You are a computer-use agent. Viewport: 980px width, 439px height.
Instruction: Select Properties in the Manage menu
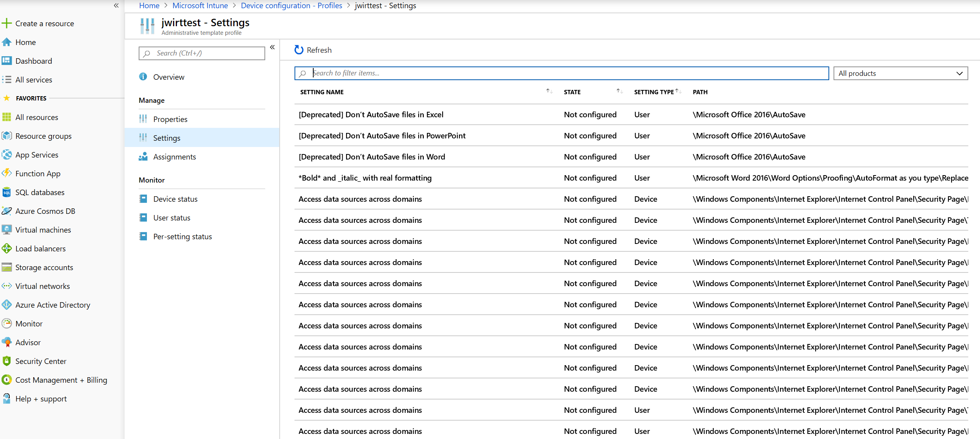[x=170, y=119]
